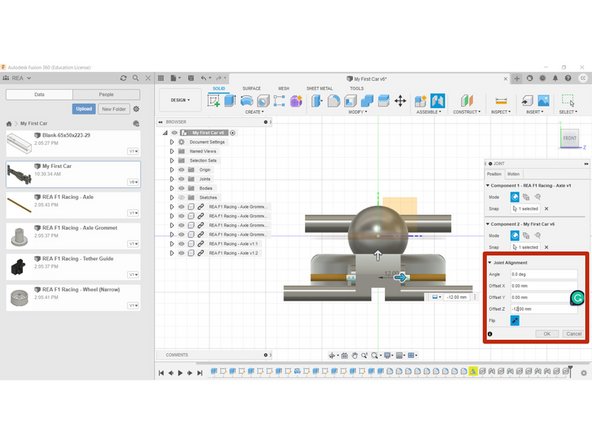Select the Measure inspect tool
Screen dimensions: 592x444
pos(501,101)
